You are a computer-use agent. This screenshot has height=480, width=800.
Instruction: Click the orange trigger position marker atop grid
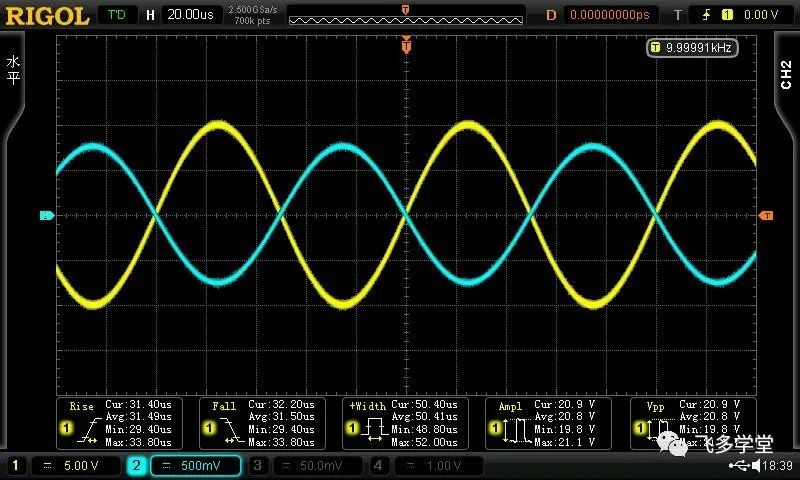[406, 44]
